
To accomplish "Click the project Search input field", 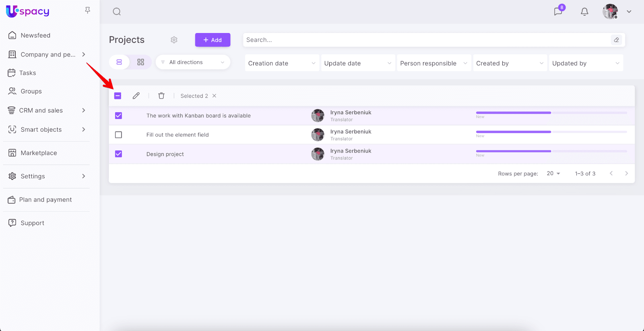I will (x=427, y=40).
